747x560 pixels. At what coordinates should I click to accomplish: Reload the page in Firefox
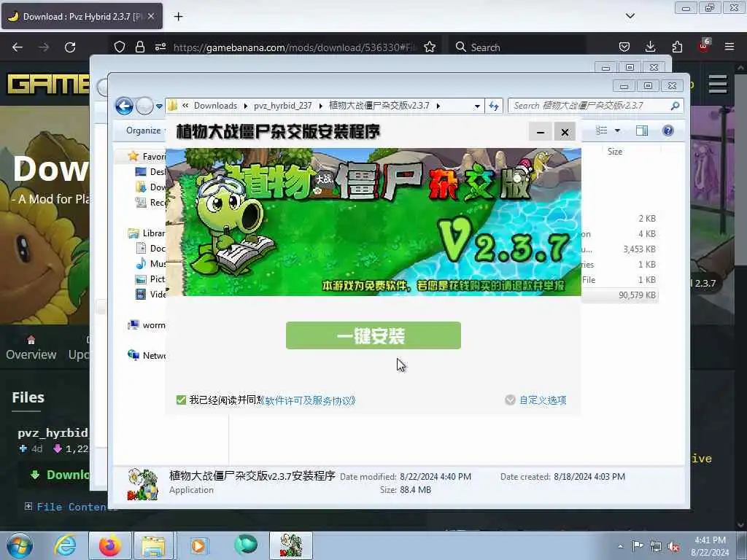point(70,47)
